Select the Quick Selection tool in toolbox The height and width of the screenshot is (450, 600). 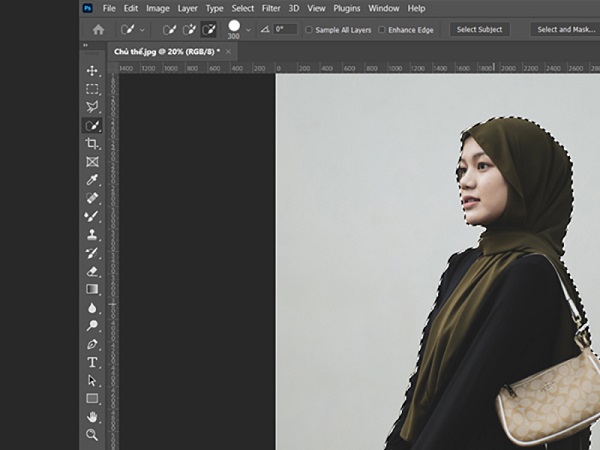(92, 126)
